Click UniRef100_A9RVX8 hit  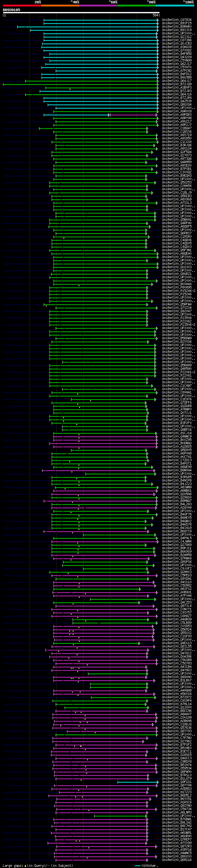[176, 111]
